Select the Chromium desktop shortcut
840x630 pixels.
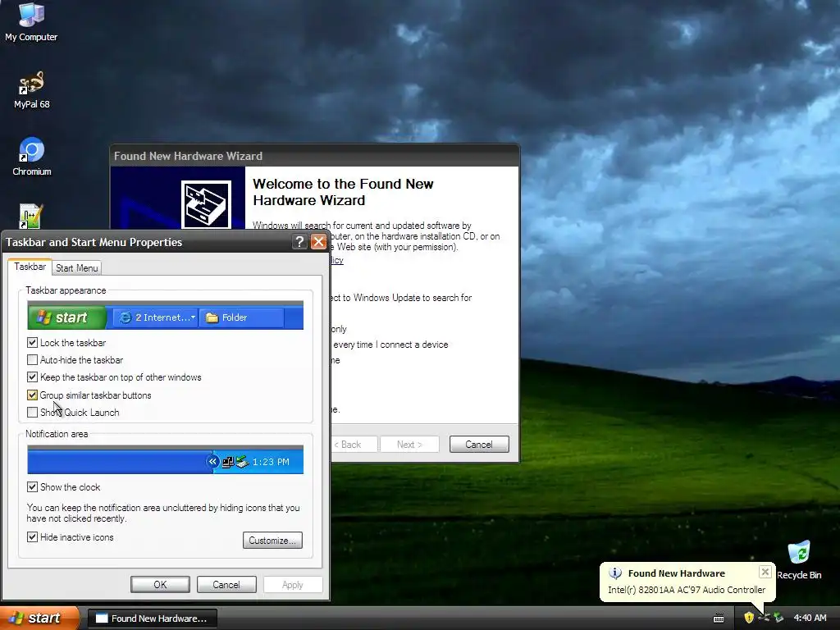tap(32, 157)
